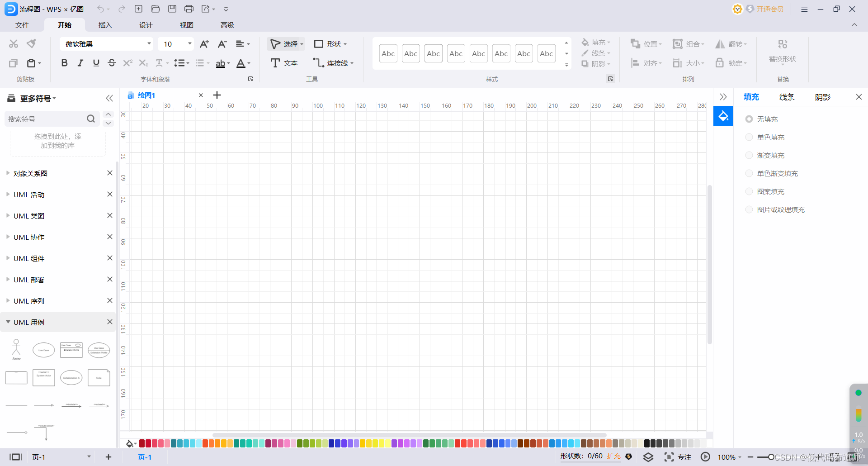Viewport: 868px width, 466px height.
Task: Save the document with disk icon
Action: coord(172,9)
